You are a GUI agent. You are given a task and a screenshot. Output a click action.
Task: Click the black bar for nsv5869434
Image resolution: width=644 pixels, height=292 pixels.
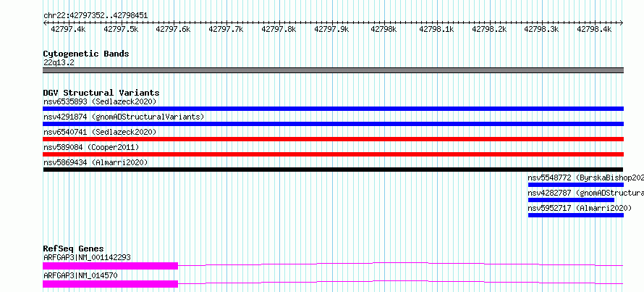pyautogui.click(x=333, y=170)
